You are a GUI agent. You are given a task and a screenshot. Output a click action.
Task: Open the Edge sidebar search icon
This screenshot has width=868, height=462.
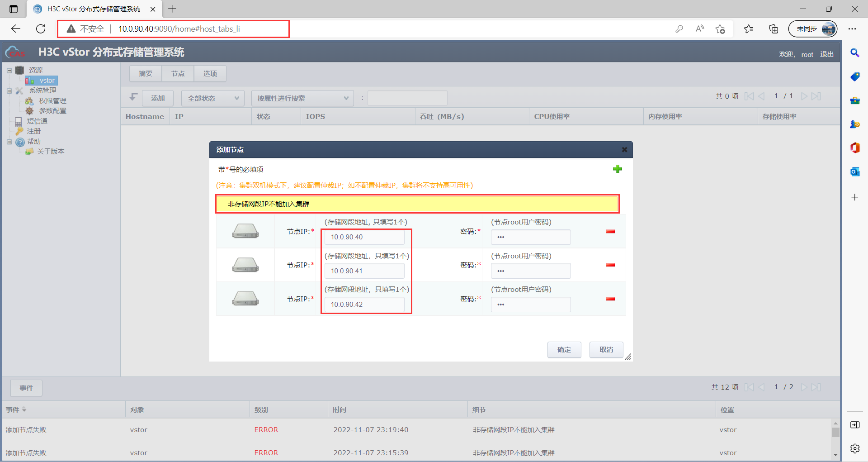[x=855, y=53]
